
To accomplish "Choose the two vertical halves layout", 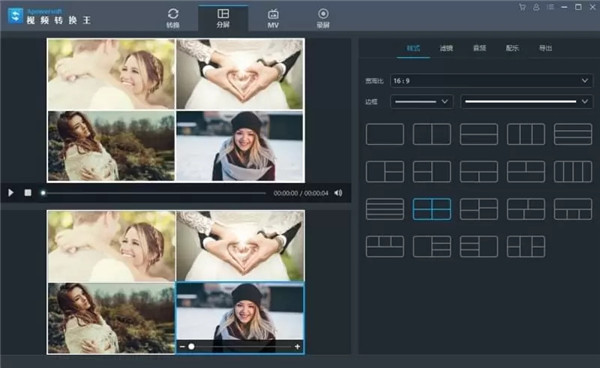I will tap(432, 134).
